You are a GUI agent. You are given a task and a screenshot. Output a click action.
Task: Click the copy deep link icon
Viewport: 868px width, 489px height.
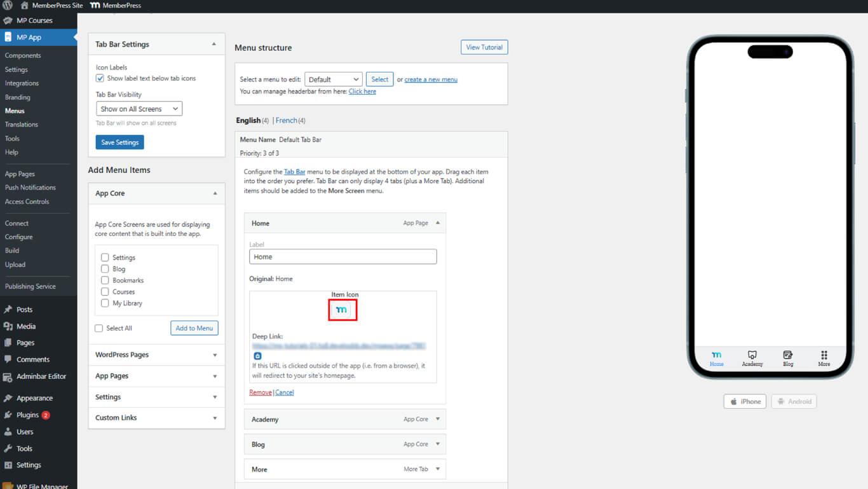(257, 356)
